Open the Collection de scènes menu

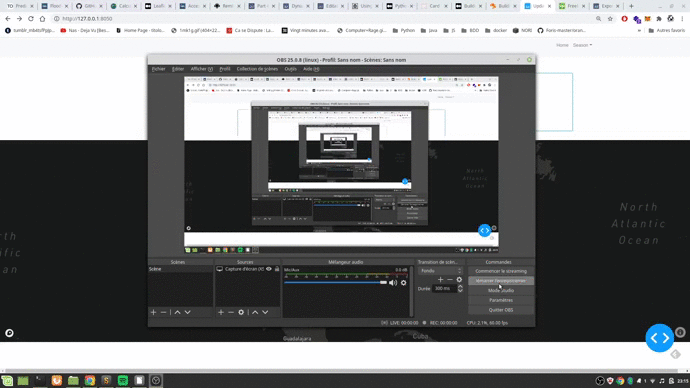[257, 69]
